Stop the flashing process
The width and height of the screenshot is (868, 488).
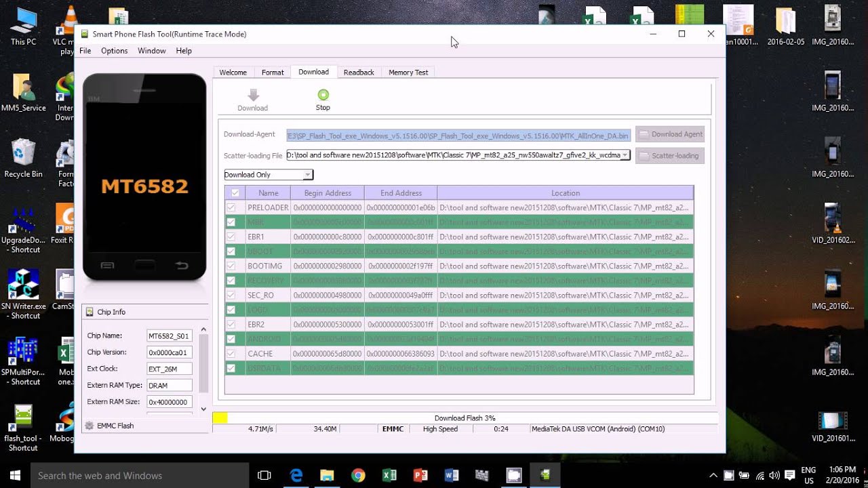coord(323,99)
